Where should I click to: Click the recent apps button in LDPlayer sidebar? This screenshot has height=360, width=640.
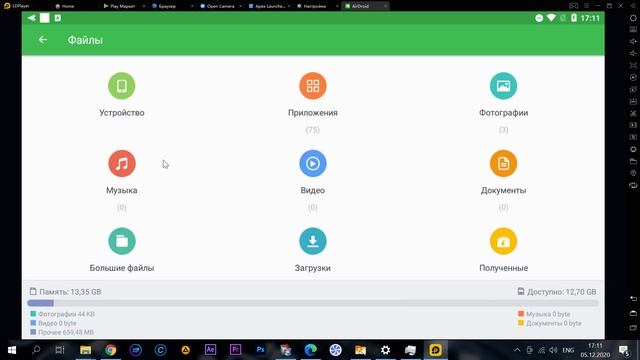coord(633,328)
